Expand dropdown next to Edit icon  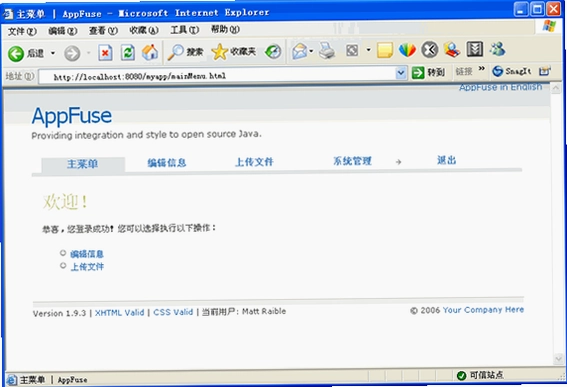tap(368, 50)
